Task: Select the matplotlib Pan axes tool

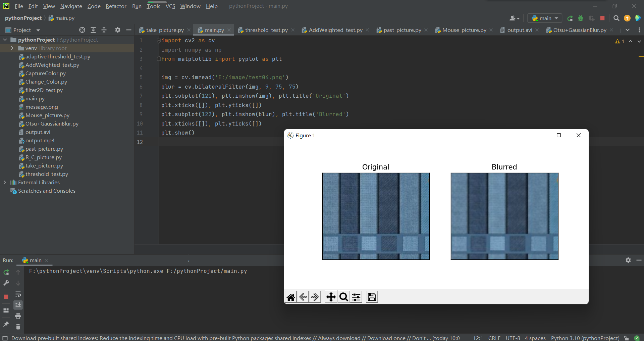Action: tap(331, 297)
